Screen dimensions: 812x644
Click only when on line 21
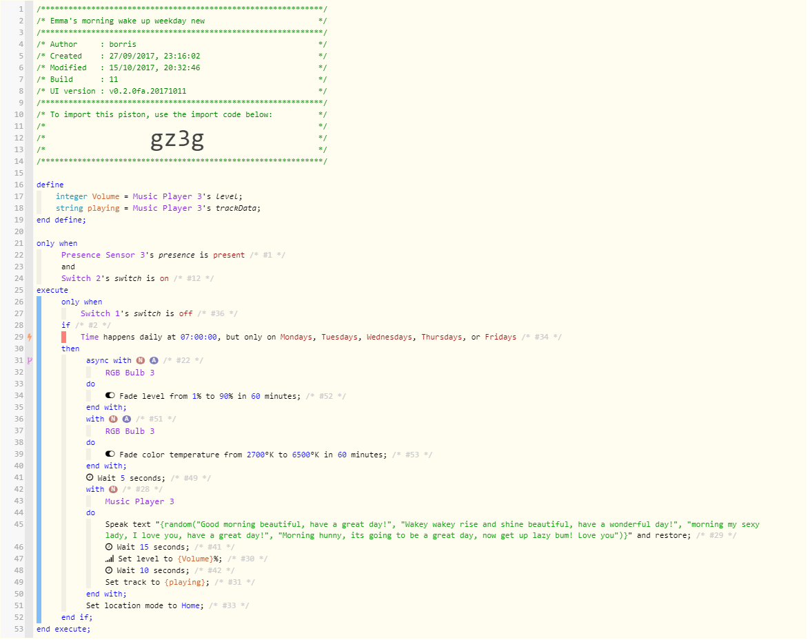[57, 245]
